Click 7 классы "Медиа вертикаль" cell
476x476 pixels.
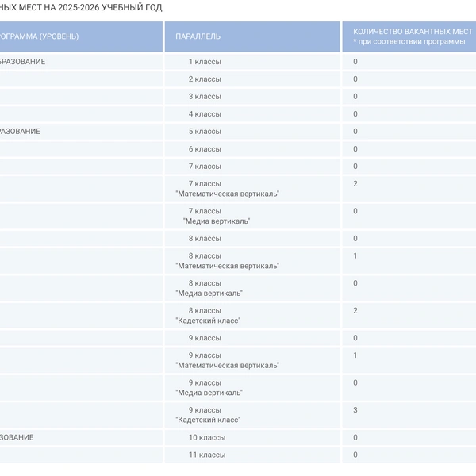tap(252, 216)
